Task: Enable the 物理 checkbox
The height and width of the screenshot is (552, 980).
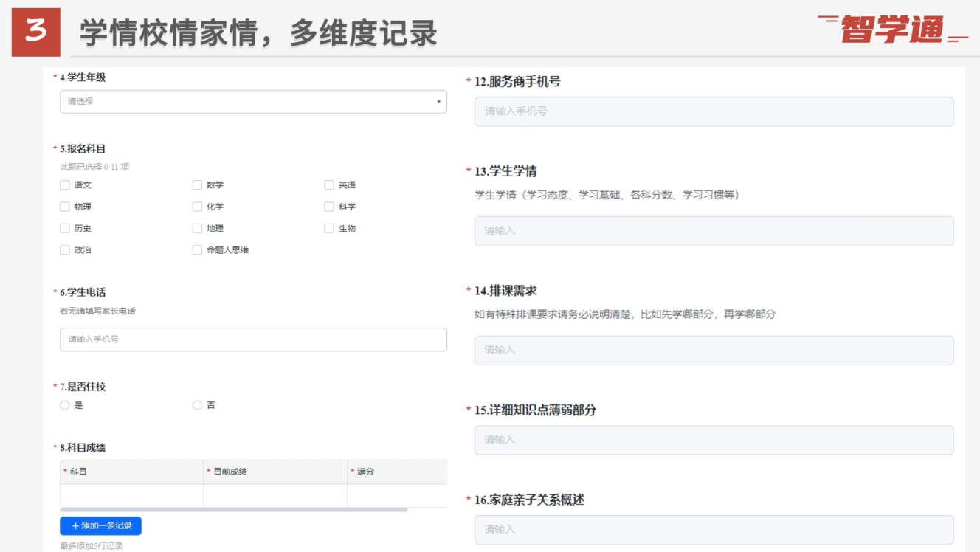Action: (65, 207)
